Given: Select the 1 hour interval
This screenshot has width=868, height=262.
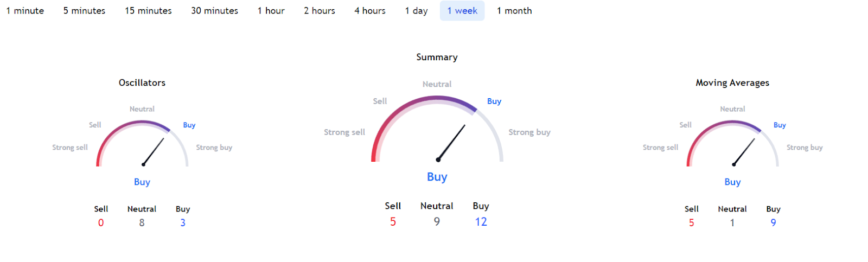Looking at the screenshot, I should 271,11.
